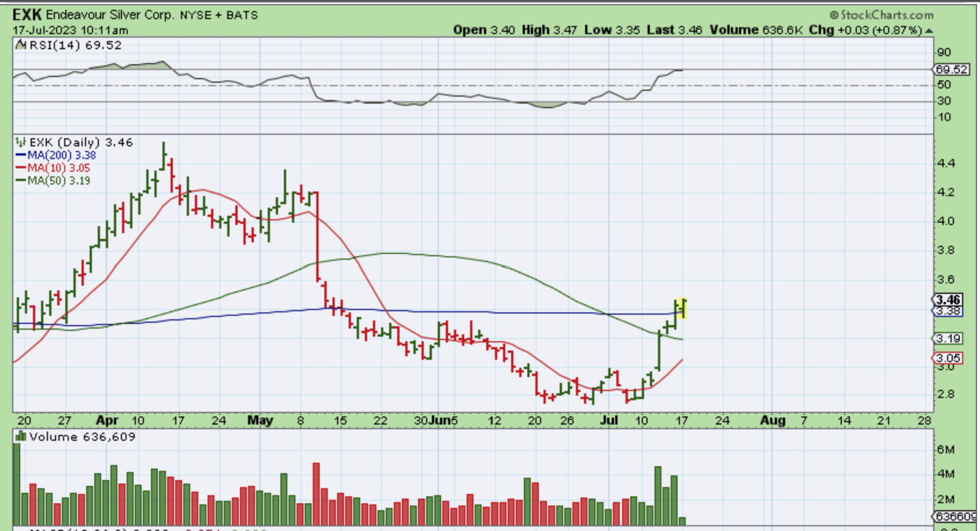Click the EXK ticker symbol in the header
This screenshot has height=531, width=980.
tap(27, 14)
